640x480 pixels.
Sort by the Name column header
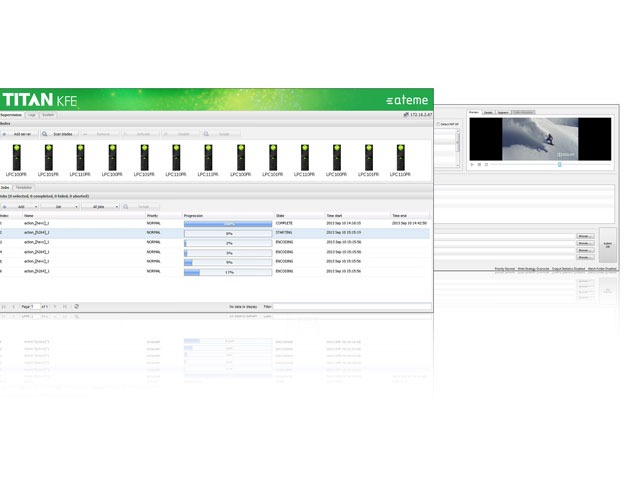(x=84, y=216)
